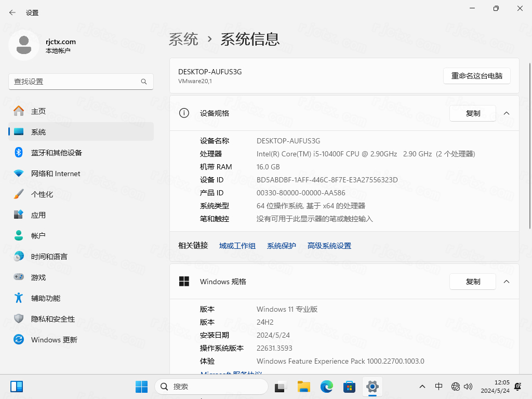
Task: Click the 24H2 version value
Action: click(265, 322)
